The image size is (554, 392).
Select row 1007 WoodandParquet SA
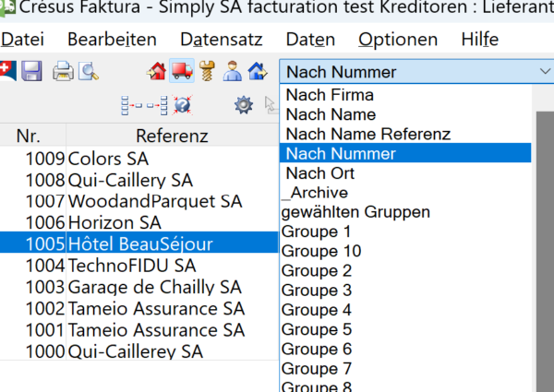[x=139, y=201]
